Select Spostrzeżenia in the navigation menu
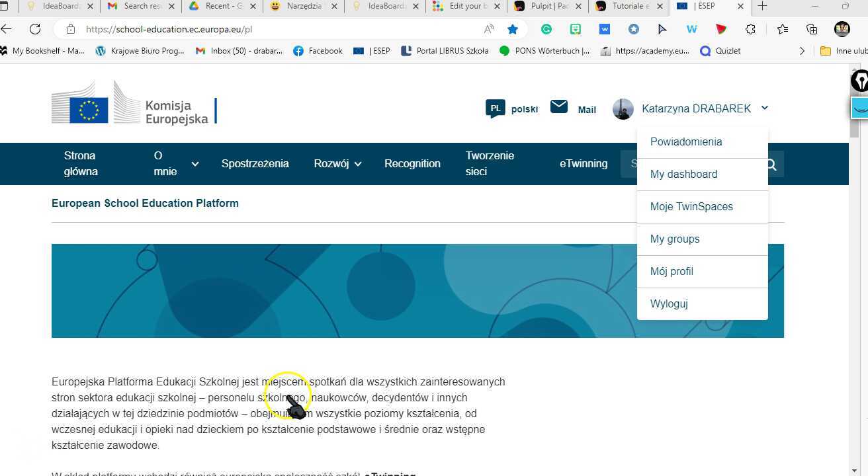868x476 pixels. point(255,163)
